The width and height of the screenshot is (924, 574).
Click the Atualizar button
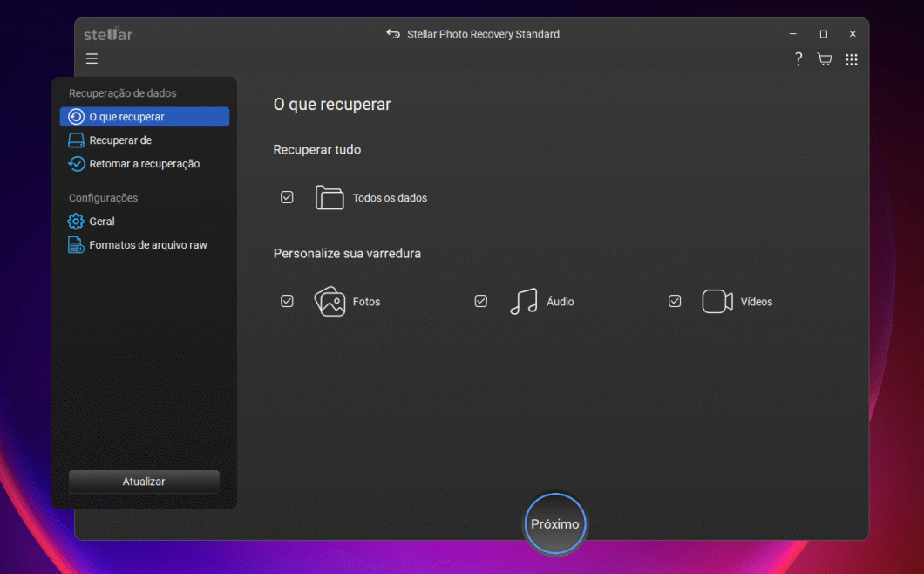point(144,482)
